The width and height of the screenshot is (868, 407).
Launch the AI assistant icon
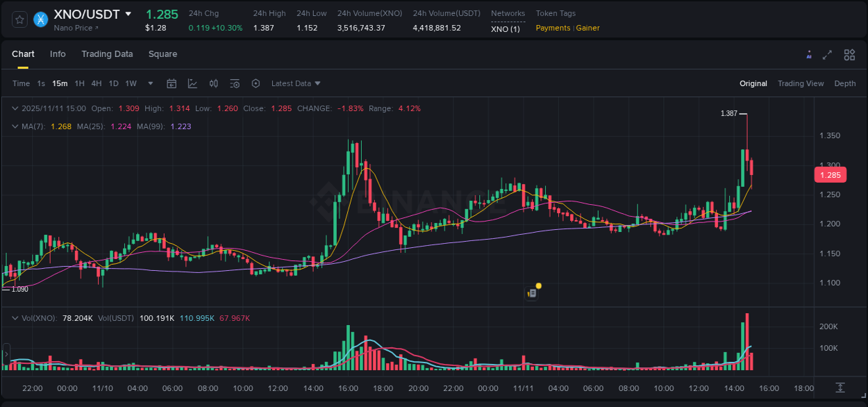[x=809, y=53]
